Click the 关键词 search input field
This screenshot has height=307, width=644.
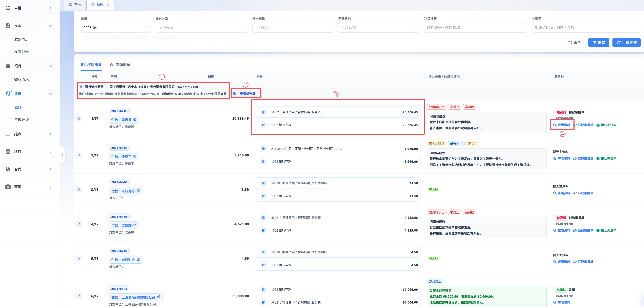pos(586,28)
